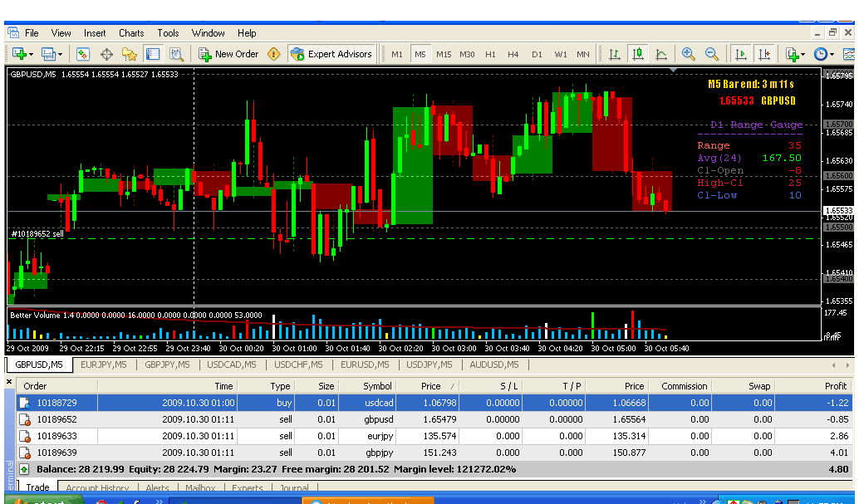859x504 pixels.
Task: Click the crosshair tool icon
Action: 106,54
